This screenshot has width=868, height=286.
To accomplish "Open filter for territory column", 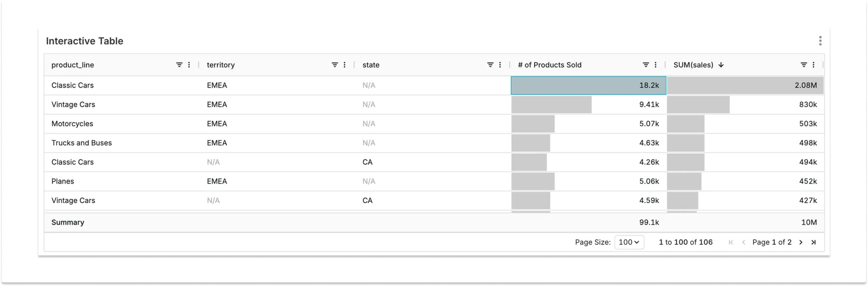I will pyautogui.click(x=335, y=65).
